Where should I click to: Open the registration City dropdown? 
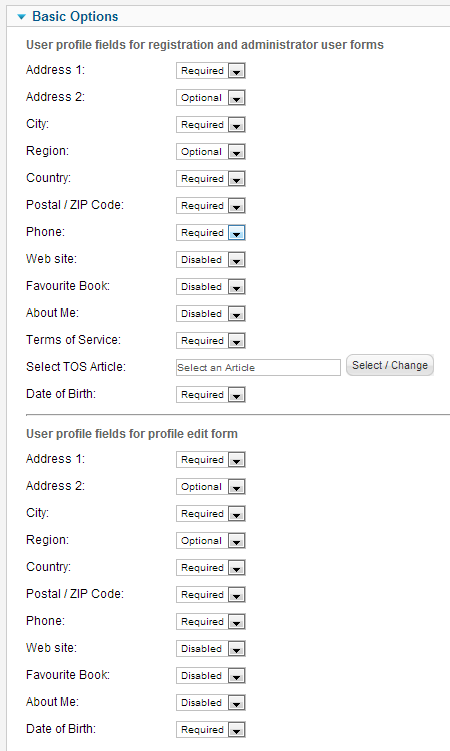pos(211,125)
